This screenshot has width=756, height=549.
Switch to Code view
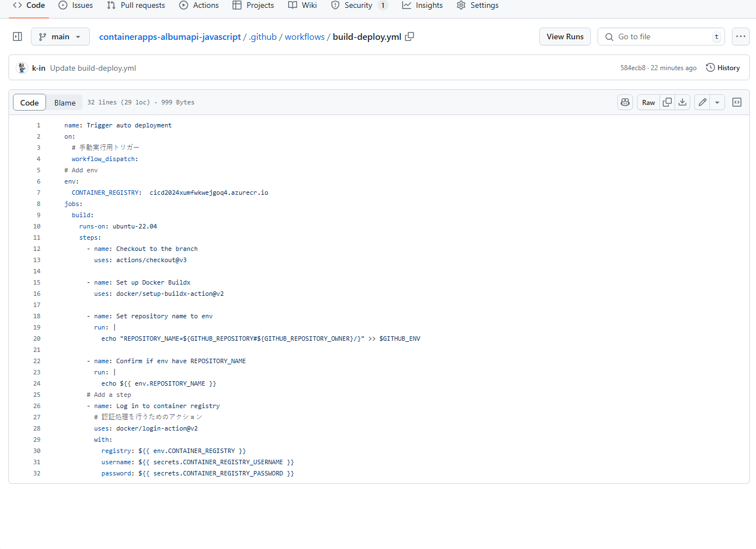click(x=29, y=102)
